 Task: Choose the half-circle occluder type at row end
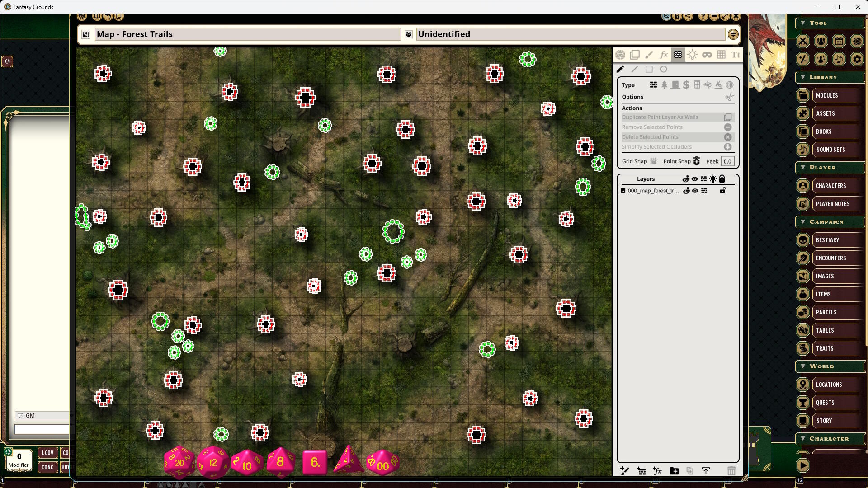click(729, 84)
